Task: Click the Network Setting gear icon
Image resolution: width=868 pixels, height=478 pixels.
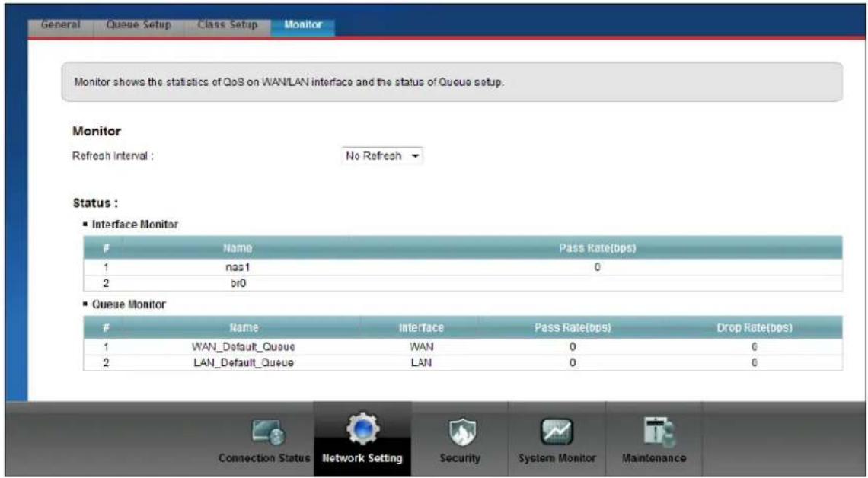Action: [362, 429]
